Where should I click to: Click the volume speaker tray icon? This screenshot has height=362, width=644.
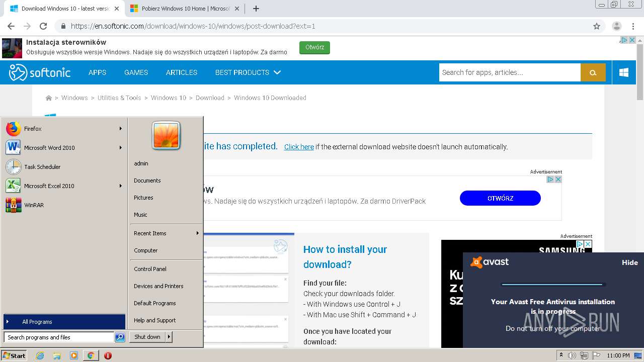coord(572,356)
